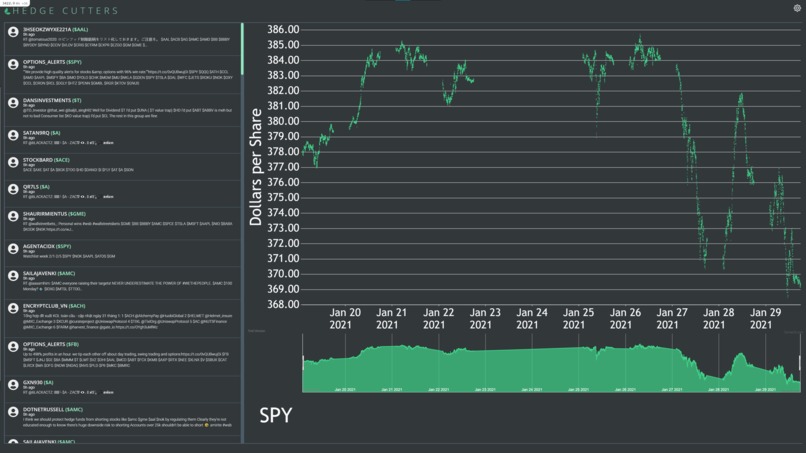Screen dimensions: 806x453
Task: Click the $FB ticker tag
Action: (x=72, y=345)
